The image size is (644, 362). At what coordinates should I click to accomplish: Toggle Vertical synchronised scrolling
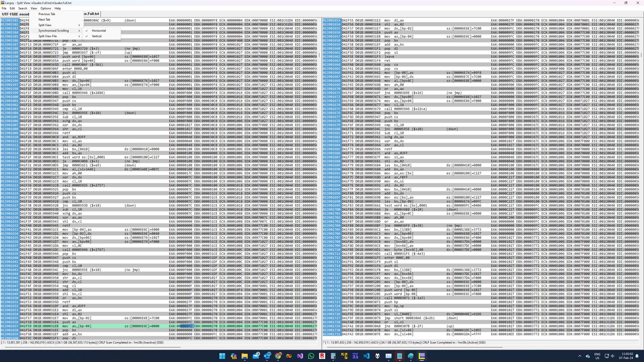click(102, 36)
